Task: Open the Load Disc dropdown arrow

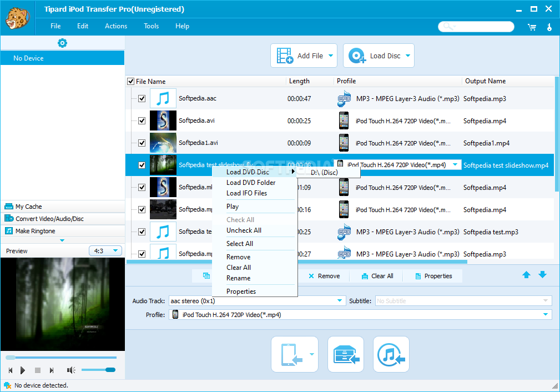Action: pyautogui.click(x=408, y=56)
